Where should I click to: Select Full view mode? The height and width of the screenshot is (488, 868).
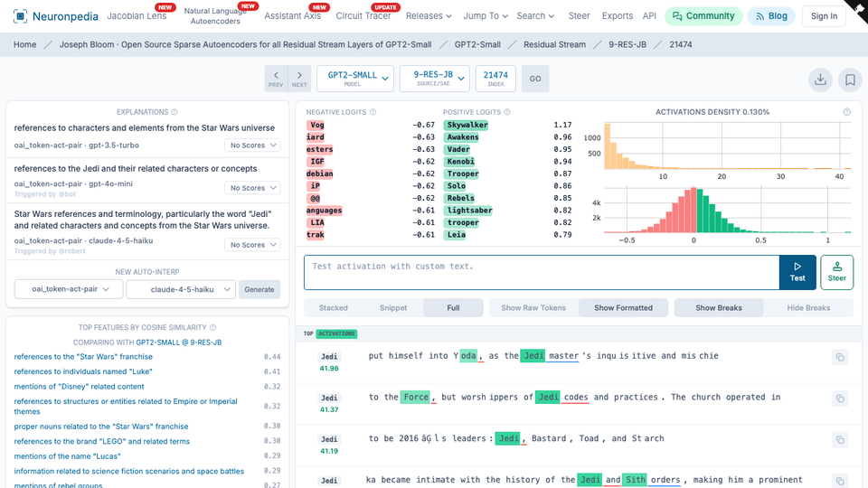(453, 307)
